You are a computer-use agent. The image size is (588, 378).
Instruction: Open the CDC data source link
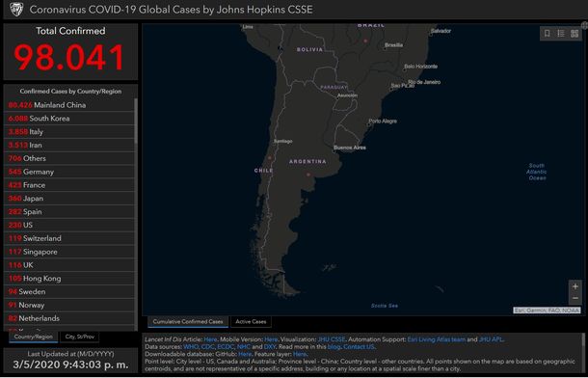click(208, 347)
